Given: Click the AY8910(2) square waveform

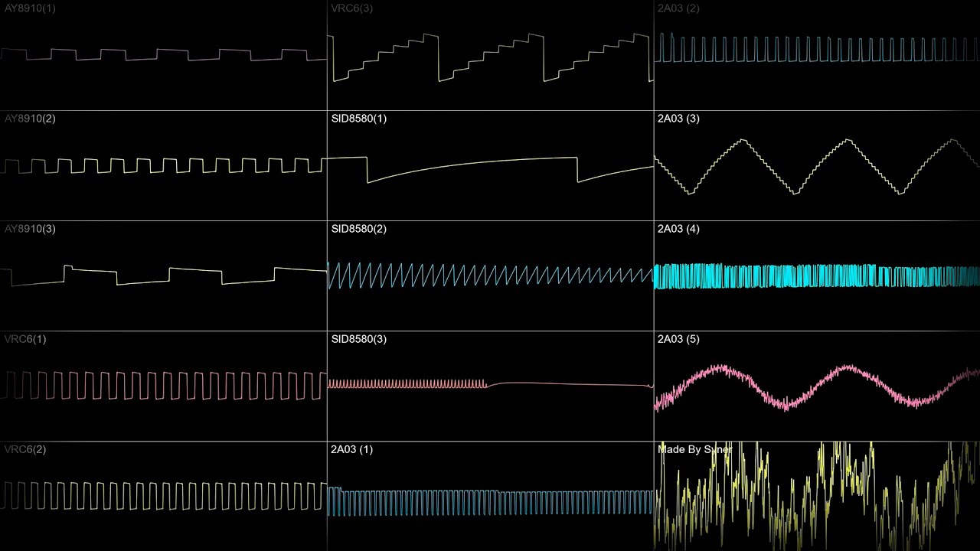Looking at the screenshot, I should pyautogui.click(x=163, y=165).
